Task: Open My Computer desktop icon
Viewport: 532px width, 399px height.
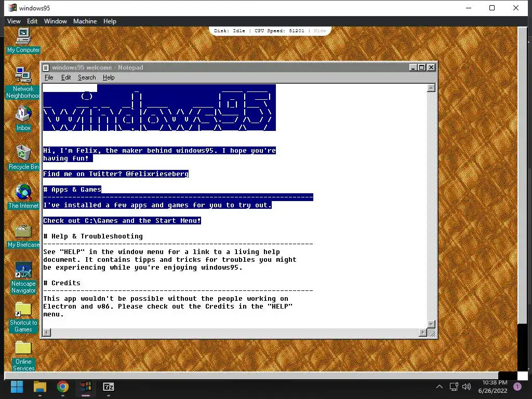Action: point(23,41)
